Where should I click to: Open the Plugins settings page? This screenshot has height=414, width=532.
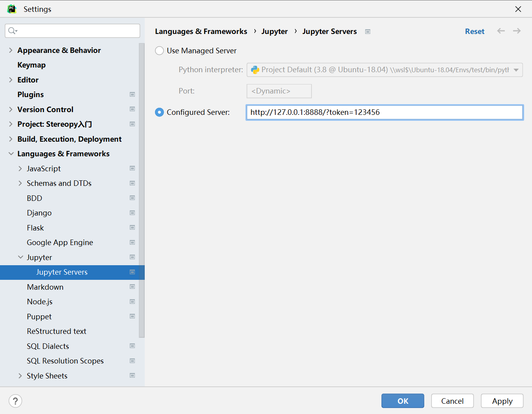click(30, 94)
